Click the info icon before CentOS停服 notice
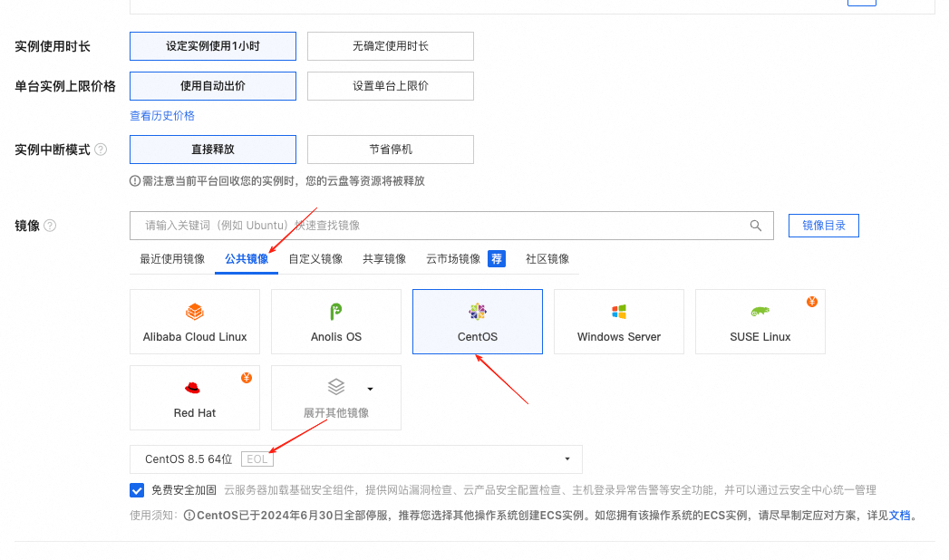The width and height of the screenshot is (949, 560). [189, 516]
